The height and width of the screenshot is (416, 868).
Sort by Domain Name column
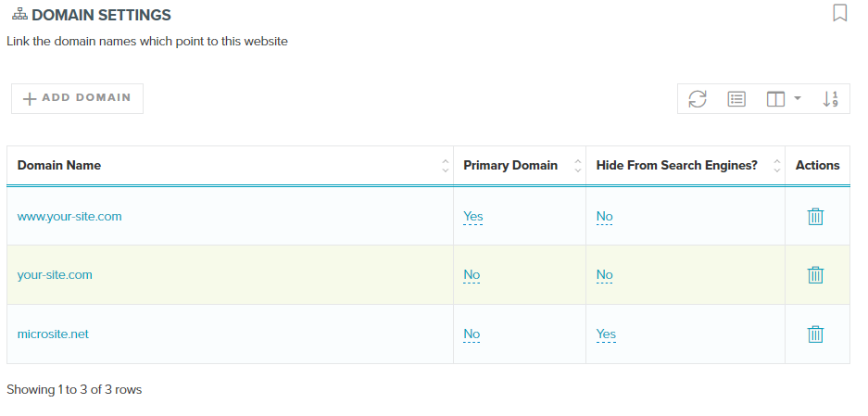[x=230, y=166]
